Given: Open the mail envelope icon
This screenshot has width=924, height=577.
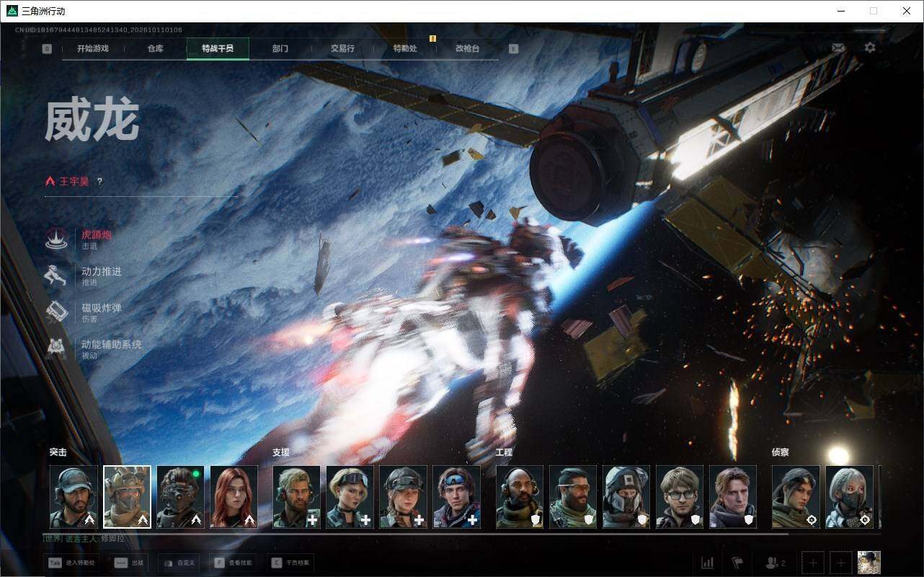Looking at the screenshot, I should point(838,48).
